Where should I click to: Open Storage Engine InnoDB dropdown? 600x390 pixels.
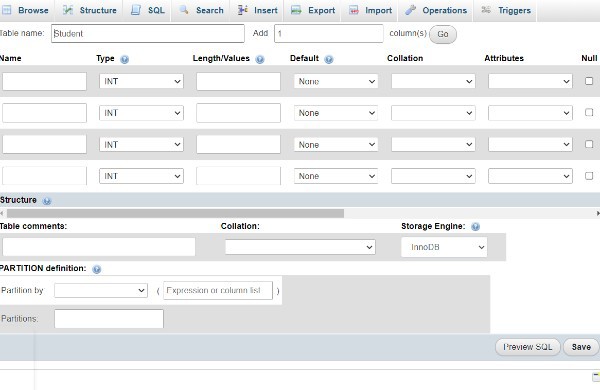point(444,247)
